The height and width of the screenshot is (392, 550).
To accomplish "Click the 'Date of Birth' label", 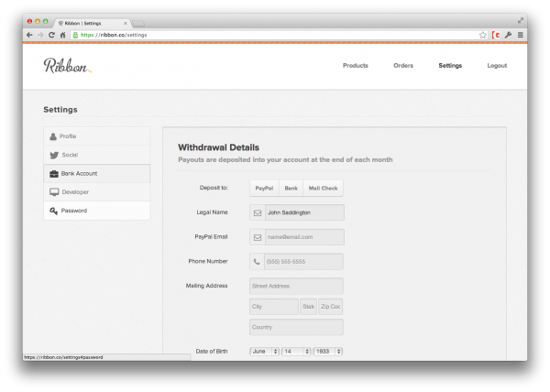I will coord(212,352).
